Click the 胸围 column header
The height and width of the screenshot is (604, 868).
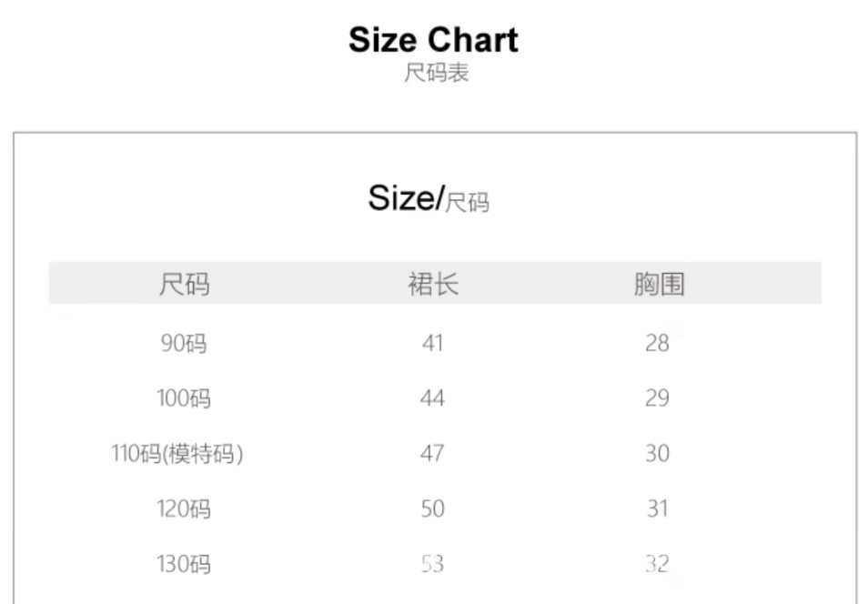(659, 285)
